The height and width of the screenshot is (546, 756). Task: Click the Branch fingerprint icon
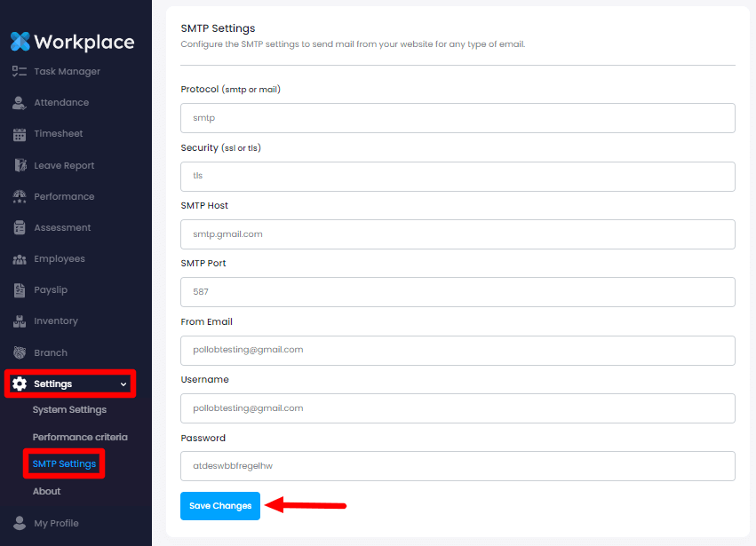coord(20,352)
